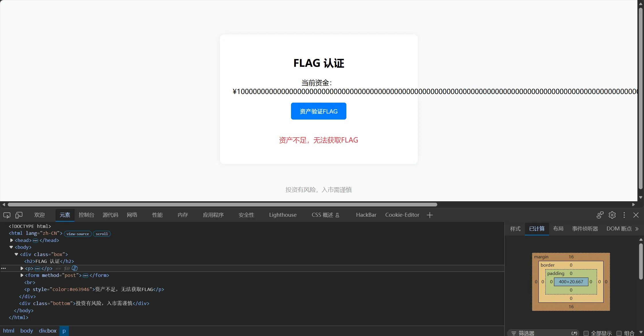Viewport: 644px width, 336px height.
Task: Open the HackBar tab
Action: point(366,215)
